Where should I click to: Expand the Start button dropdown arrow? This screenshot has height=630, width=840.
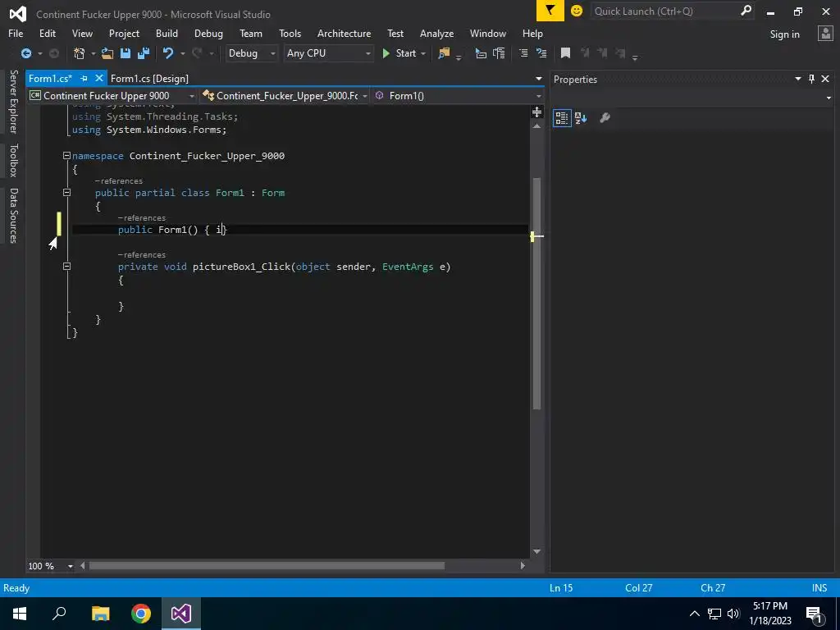[423, 53]
